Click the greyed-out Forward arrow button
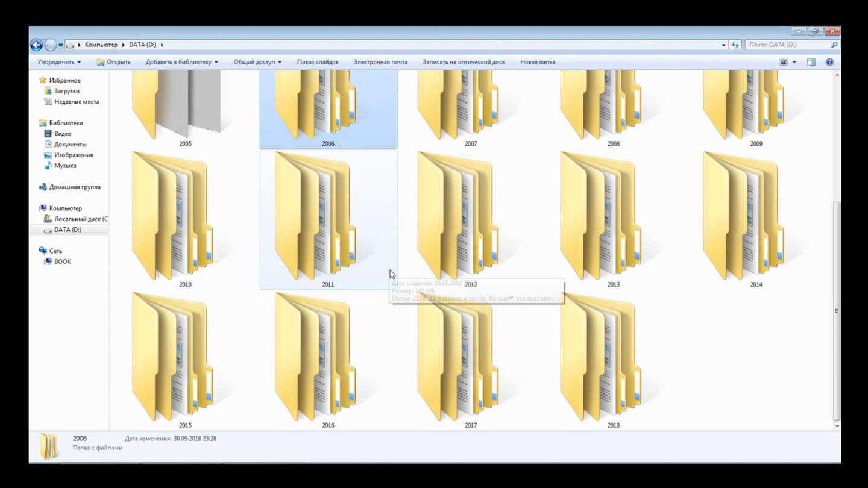Image resolution: width=868 pixels, height=488 pixels. [x=51, y=45]
